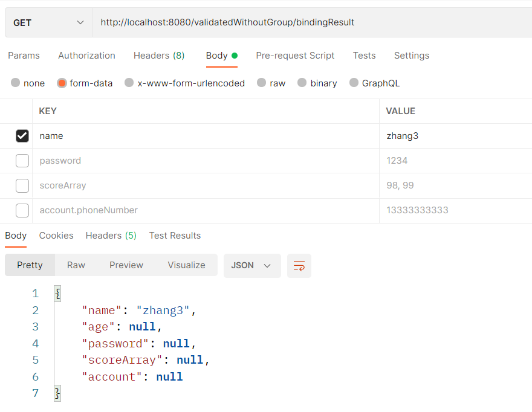Uncheck the name row checkbox
This screenshot has width=532, height=412.
point(22,136)
